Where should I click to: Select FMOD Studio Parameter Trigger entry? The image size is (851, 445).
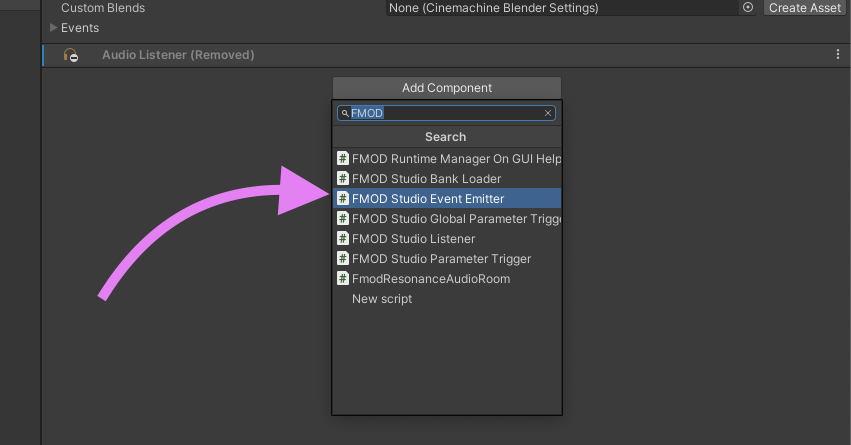(x=441, y=259)
